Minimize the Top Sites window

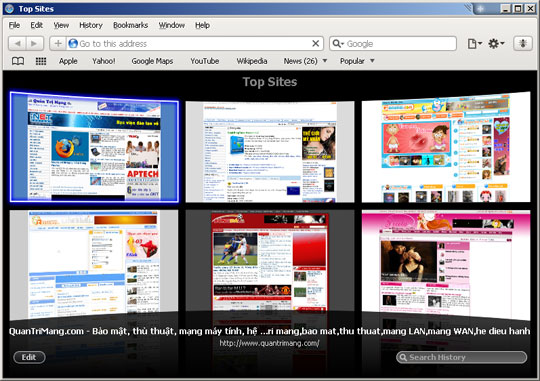(x=505, y=9)
